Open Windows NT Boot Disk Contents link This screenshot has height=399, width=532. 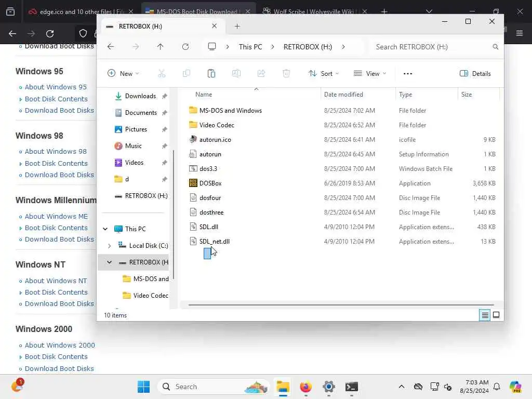coord(56,292)
